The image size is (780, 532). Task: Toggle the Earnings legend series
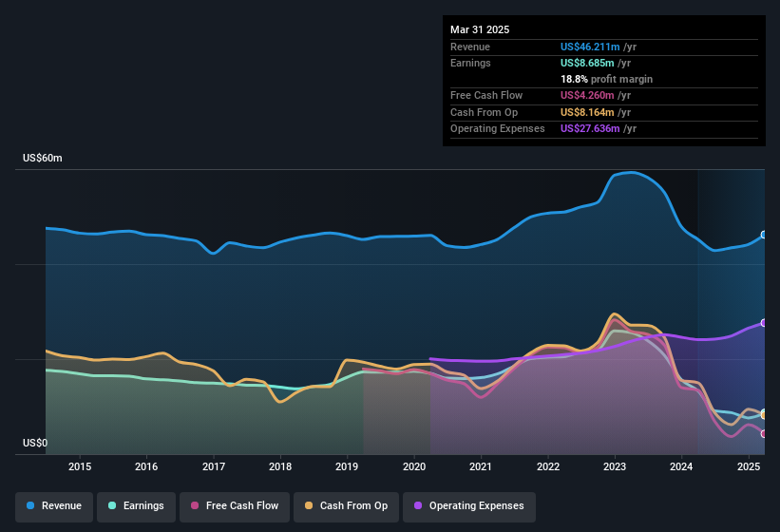136,505
